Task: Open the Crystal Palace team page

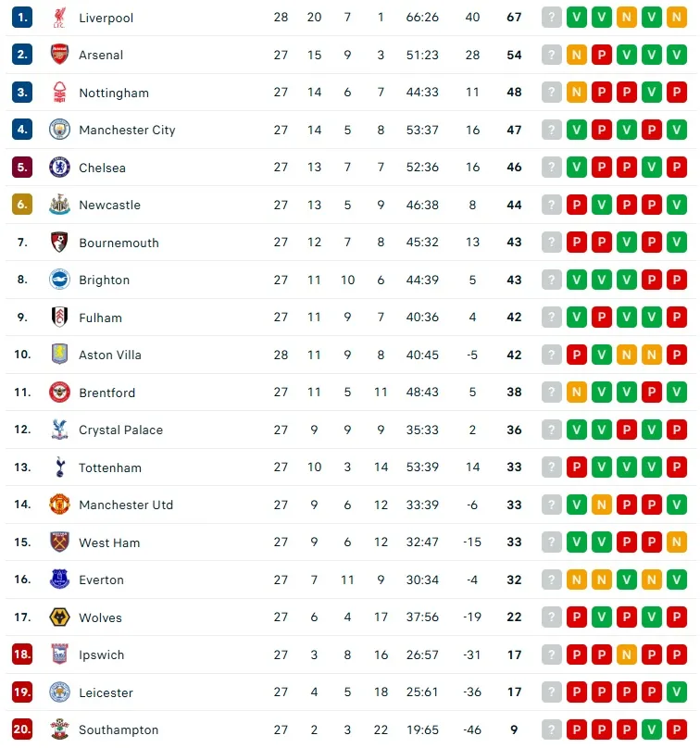Action: click(x=120, y=430)
